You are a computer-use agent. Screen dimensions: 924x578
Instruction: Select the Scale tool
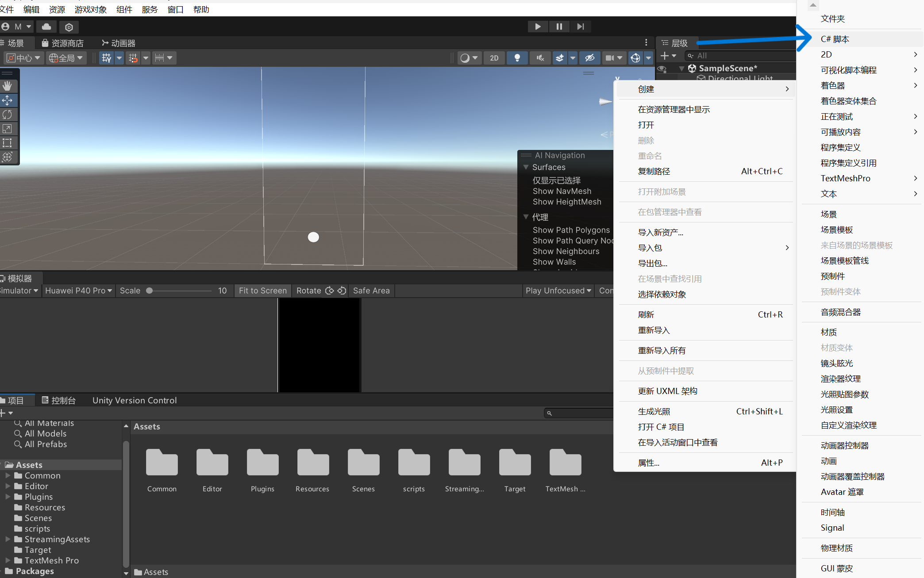point(8,129)
